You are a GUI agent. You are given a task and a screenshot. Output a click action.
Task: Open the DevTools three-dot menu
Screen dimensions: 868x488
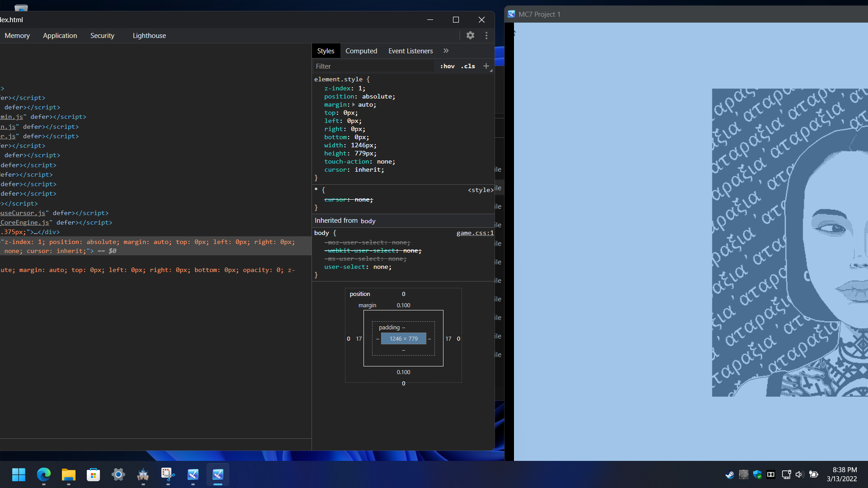(x=486, y=35)
